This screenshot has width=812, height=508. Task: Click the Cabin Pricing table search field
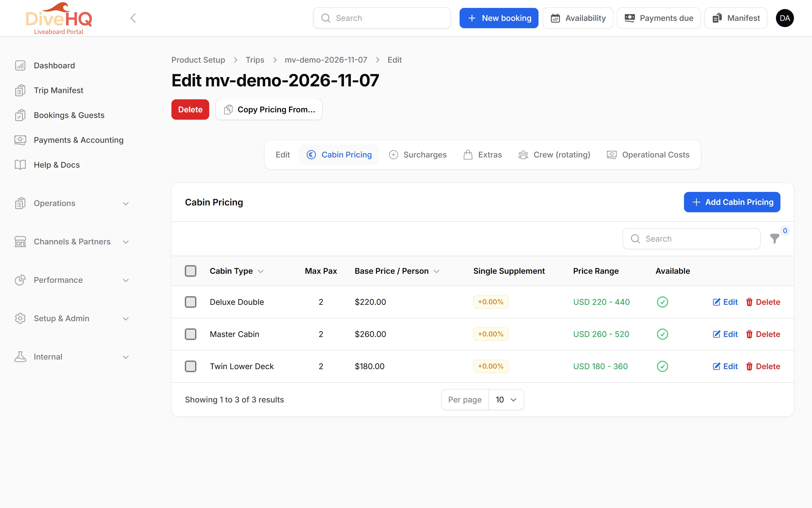[692, 239]
